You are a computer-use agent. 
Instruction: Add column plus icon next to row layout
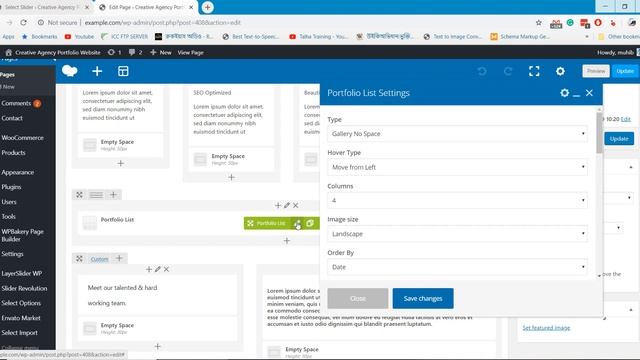click(x=113, y=195)
